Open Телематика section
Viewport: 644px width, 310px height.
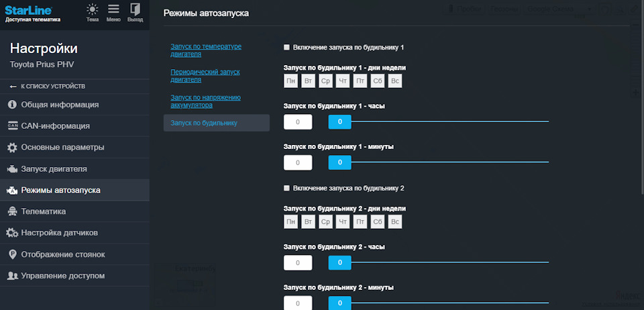click(x=74, y=211)
